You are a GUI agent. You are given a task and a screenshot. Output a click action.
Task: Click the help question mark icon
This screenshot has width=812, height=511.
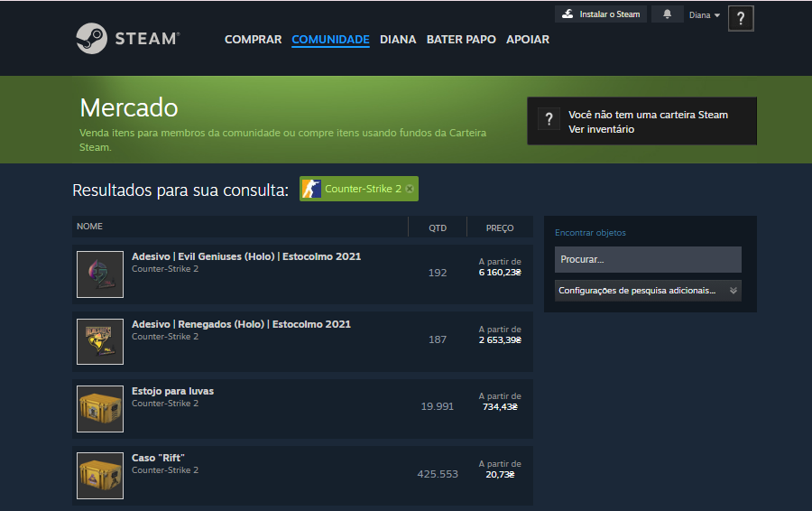(741, 18)
